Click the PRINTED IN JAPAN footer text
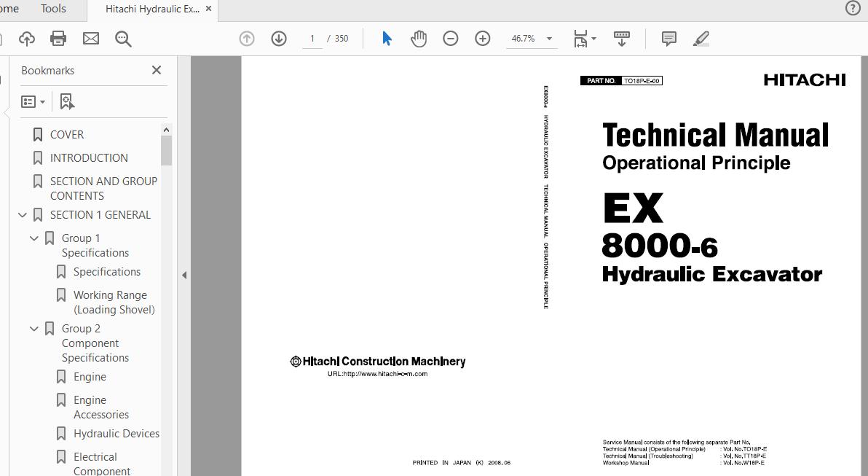This screenshot has width=868, height=476. [462, 463]
